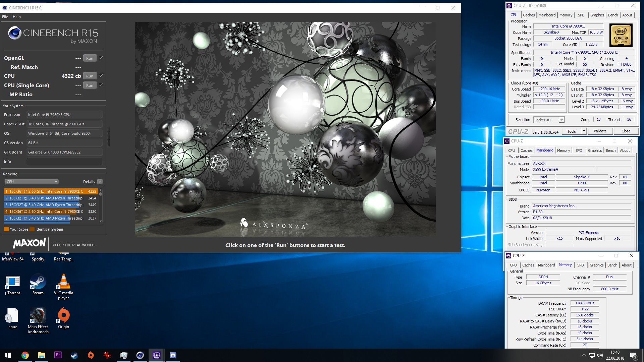Image resolution: width=644 pixels, height=362 pixels.
Task: Launch Mass Effect Andromeda desktop shortcut
Action: [x=38, y=321]
